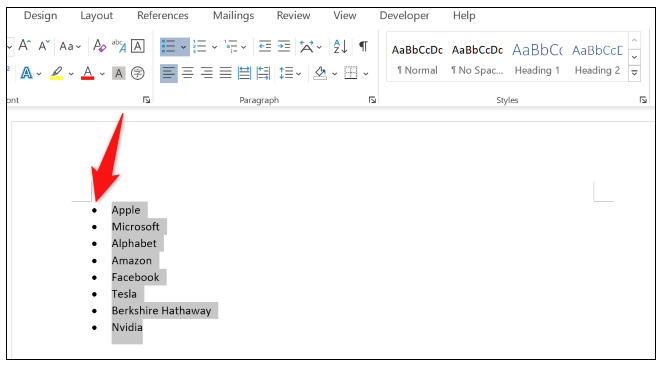Open the bullet library dropdown arrow
661x369 pixels.
pos(183,47)
